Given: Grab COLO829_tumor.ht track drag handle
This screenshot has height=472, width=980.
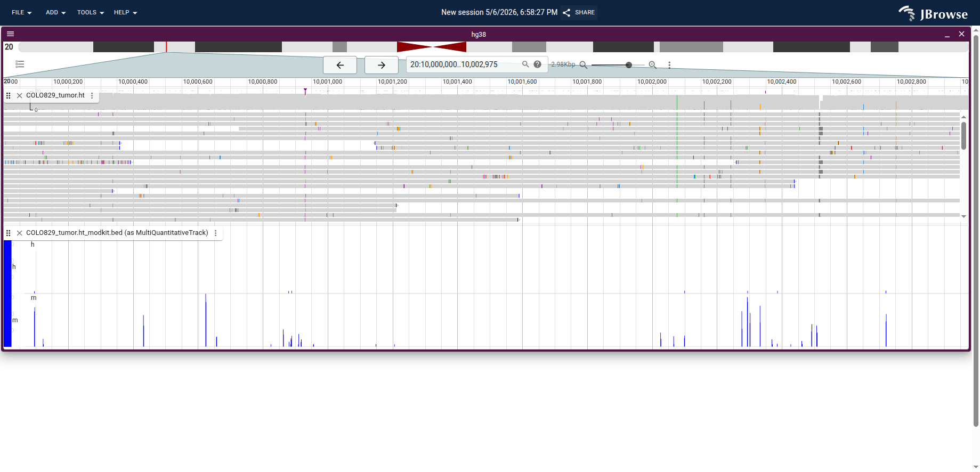Looking at the screenshot, I should click(8, 95).
